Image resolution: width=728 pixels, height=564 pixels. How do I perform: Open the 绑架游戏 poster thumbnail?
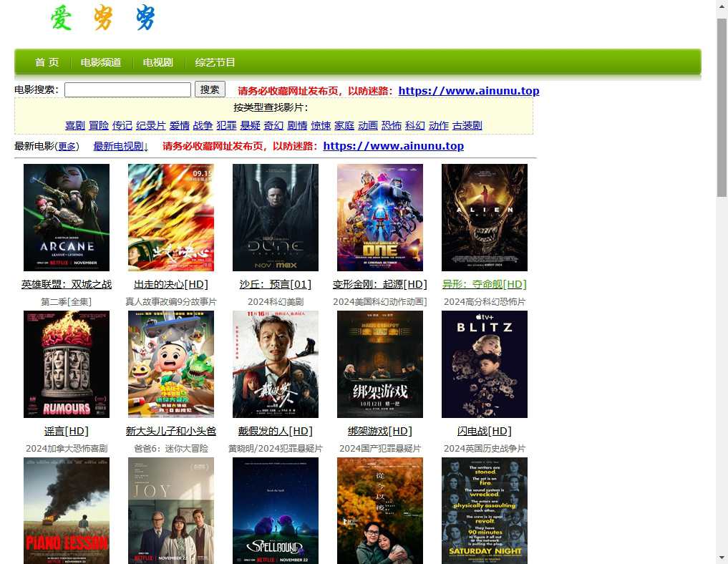tap(380, 364)
